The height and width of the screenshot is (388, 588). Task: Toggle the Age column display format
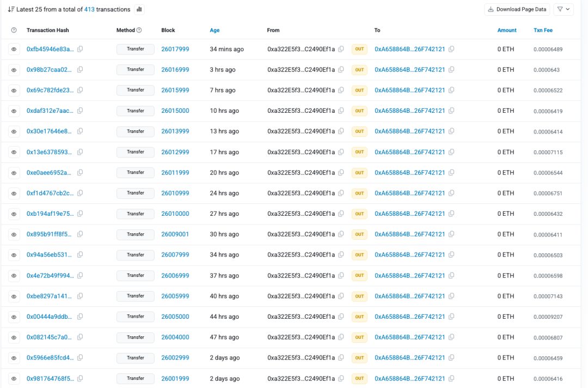(x=215, y=30)
